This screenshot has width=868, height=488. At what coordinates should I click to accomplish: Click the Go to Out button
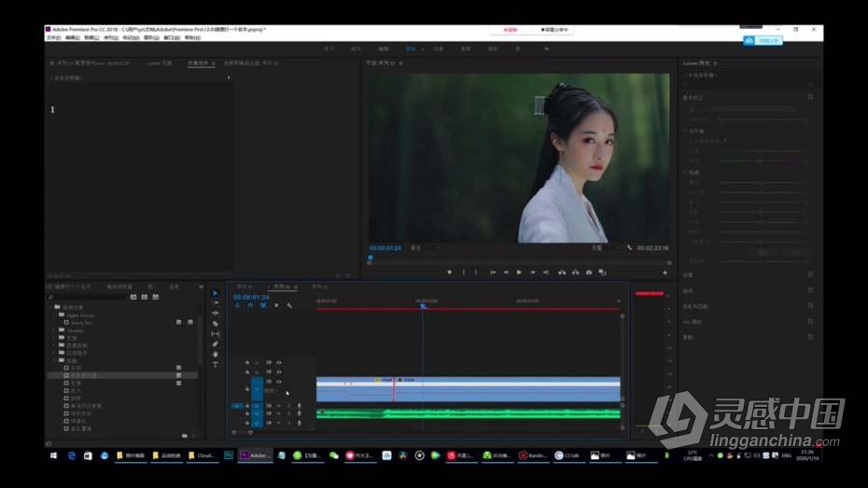(546, 272)
